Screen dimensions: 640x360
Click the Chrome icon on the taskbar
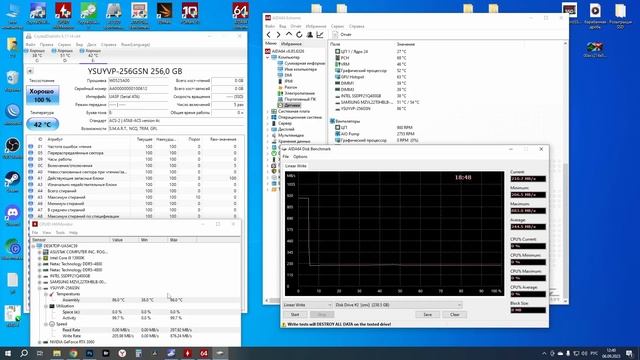click(73, 353)
